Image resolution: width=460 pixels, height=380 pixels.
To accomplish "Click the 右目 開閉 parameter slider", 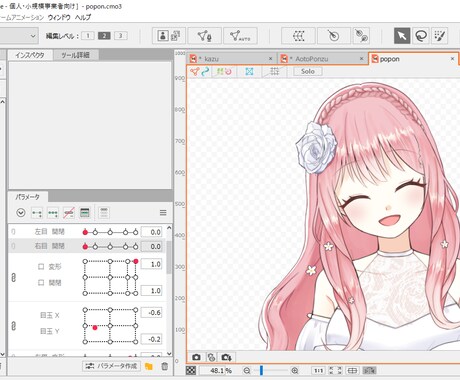I will click(x=110, y=247).
